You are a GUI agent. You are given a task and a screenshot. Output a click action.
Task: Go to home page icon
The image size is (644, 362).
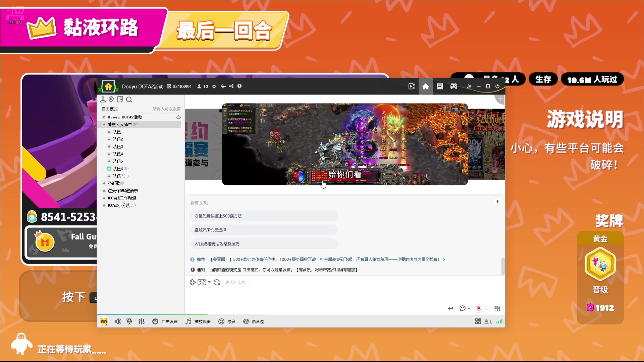(426, 86)
